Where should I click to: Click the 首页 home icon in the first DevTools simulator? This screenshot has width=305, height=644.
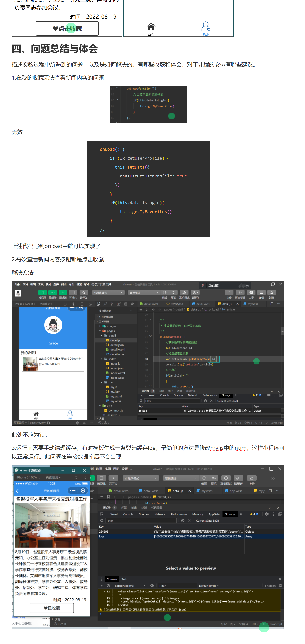click(36, 414)
